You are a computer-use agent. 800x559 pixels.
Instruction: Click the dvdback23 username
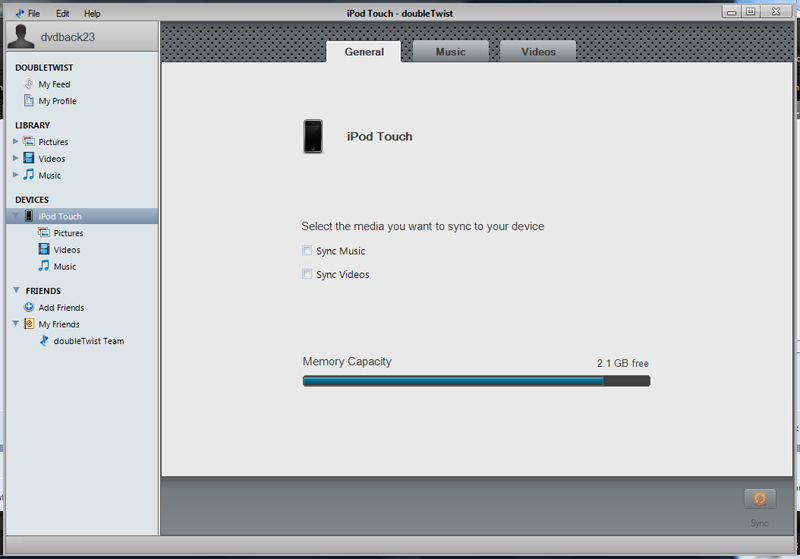[67, 37]
